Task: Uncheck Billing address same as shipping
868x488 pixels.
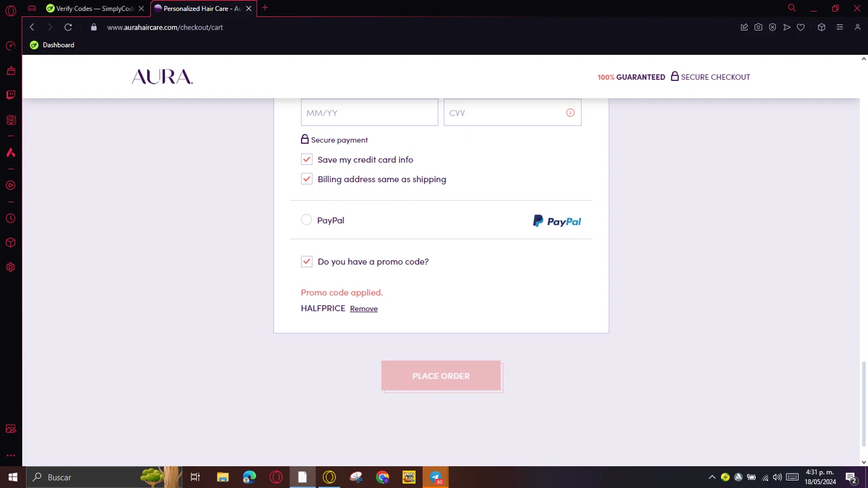Action: pyautogui.click(x=307, y=179)
